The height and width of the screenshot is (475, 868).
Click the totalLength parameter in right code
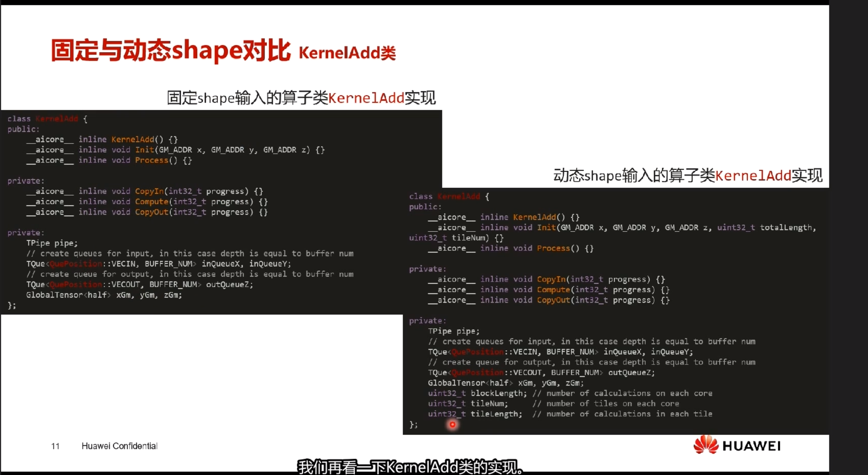click(786, 228)
